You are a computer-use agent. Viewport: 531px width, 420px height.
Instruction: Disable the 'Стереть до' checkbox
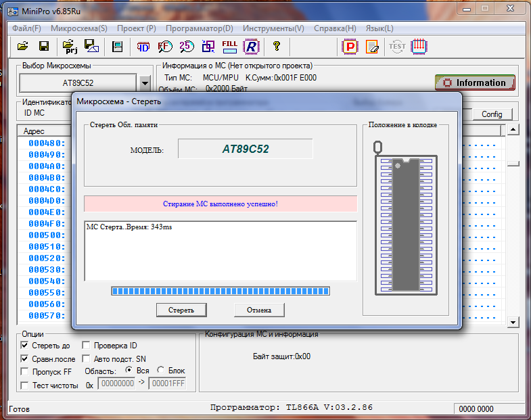[25, 346]
